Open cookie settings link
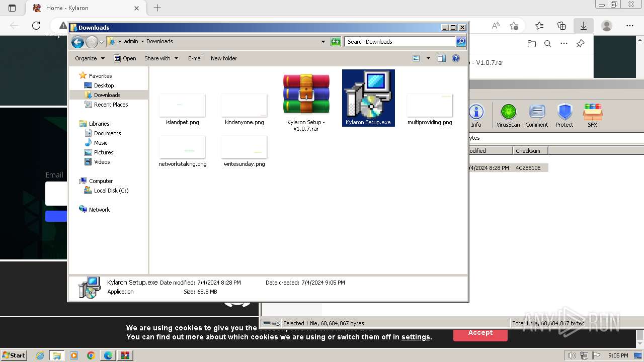Image resolution: width=644 pixels, height=362 pixels. pos(416,337)
